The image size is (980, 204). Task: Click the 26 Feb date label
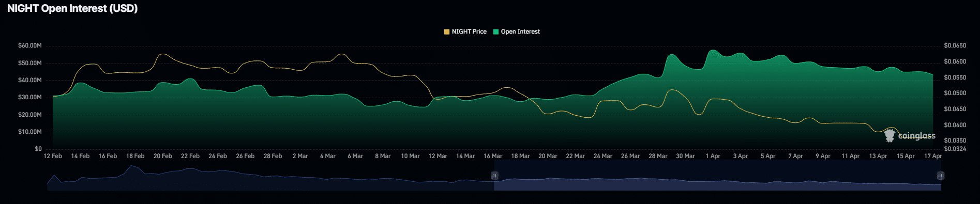pos(245,156)
